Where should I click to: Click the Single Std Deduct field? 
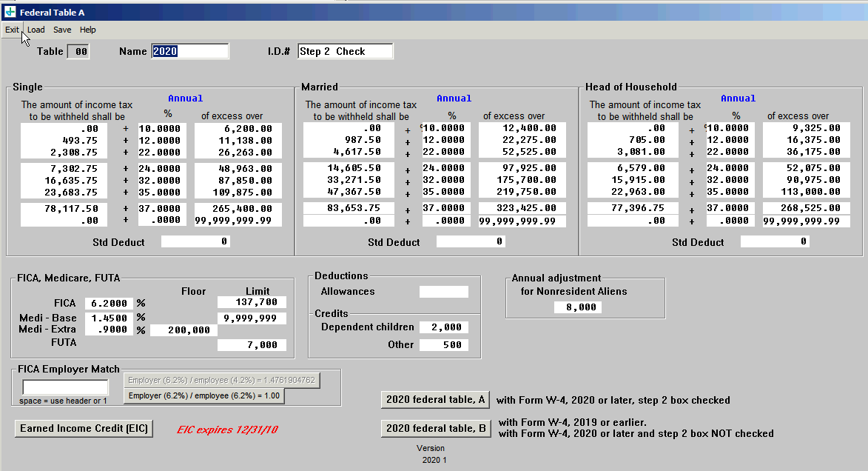[195, 241]
